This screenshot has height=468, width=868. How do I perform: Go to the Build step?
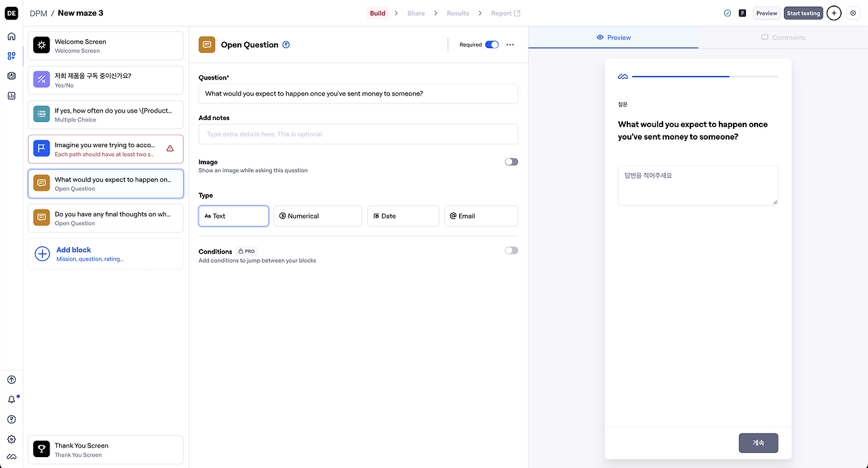click(378, 13)
